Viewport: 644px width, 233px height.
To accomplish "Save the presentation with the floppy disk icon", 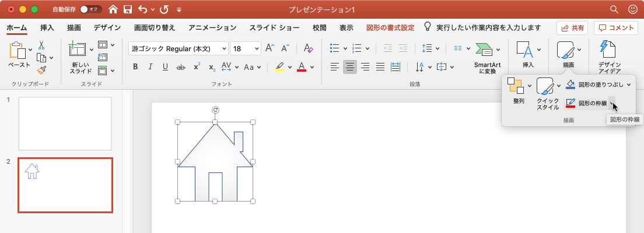I will click(x=128, y=9).
